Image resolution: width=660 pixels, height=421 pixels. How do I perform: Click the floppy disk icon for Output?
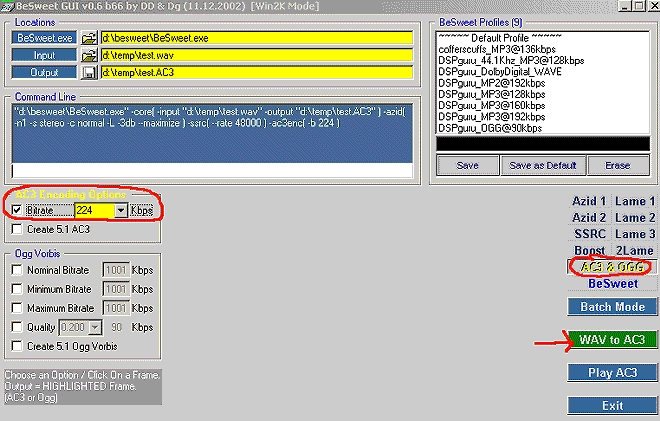click(x=89, y=72)
